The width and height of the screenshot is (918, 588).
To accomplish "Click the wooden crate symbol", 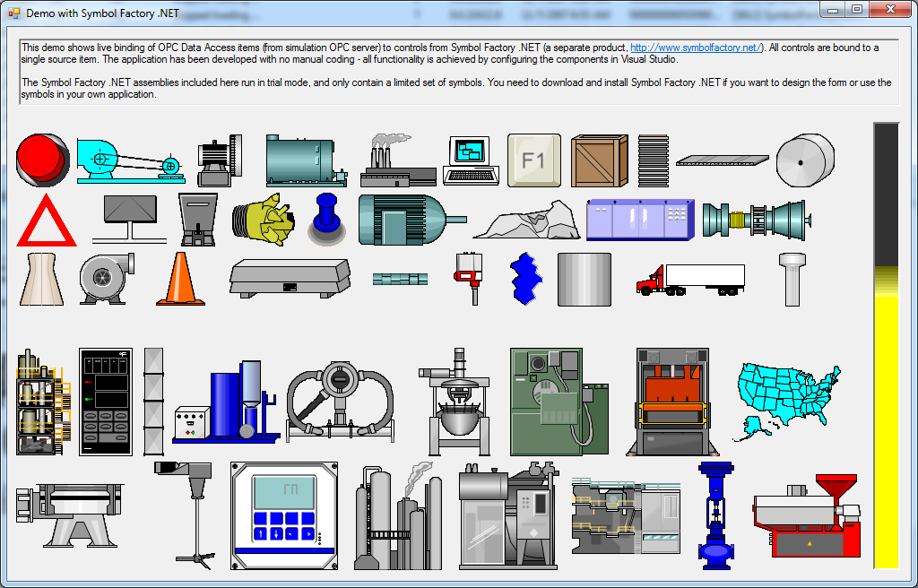I will (600, 160).
